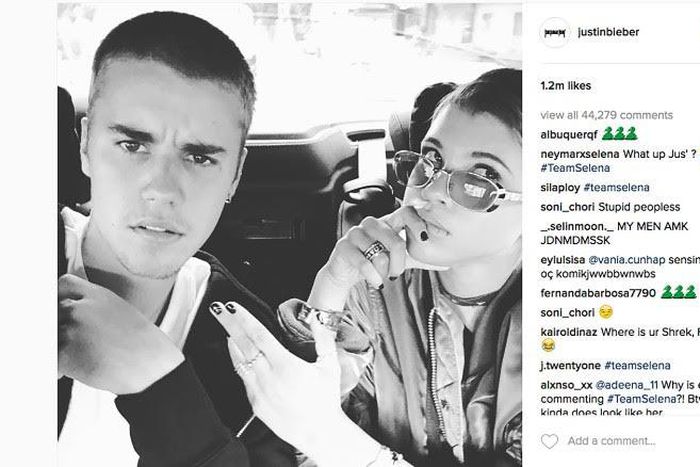Open albuquerqf commenter profile

tap(569, 135)
